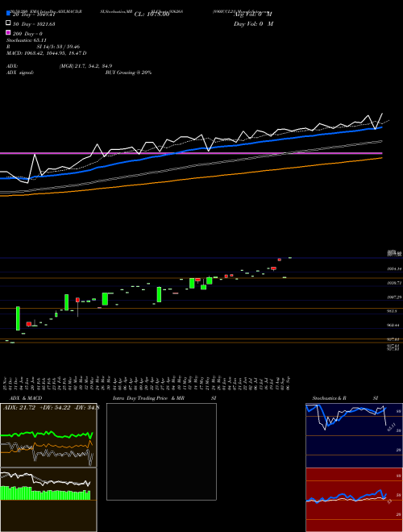
Task: Click the green ADX line chart
Action: click(x=47, y=434)
